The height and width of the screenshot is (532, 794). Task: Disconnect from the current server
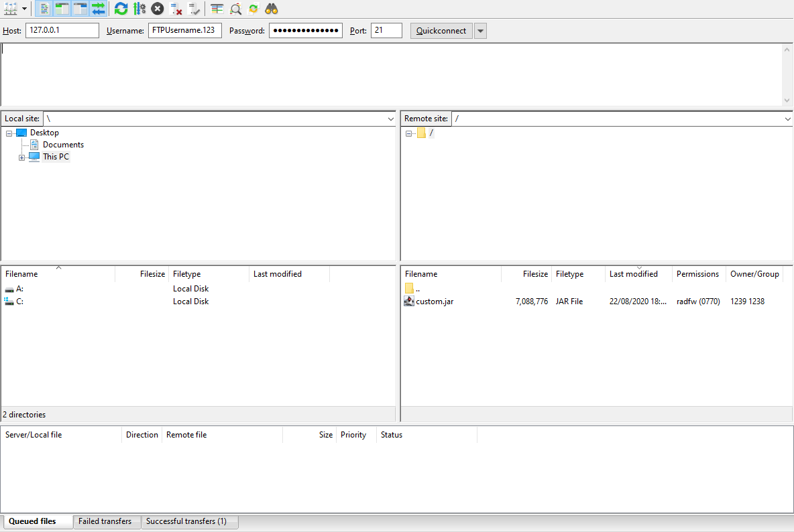click(176, 9)
